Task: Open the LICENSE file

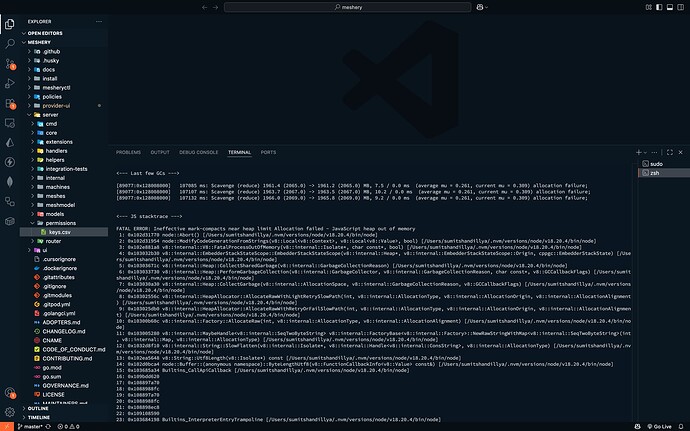Action: pyautogui.click(x=64, y=394)
